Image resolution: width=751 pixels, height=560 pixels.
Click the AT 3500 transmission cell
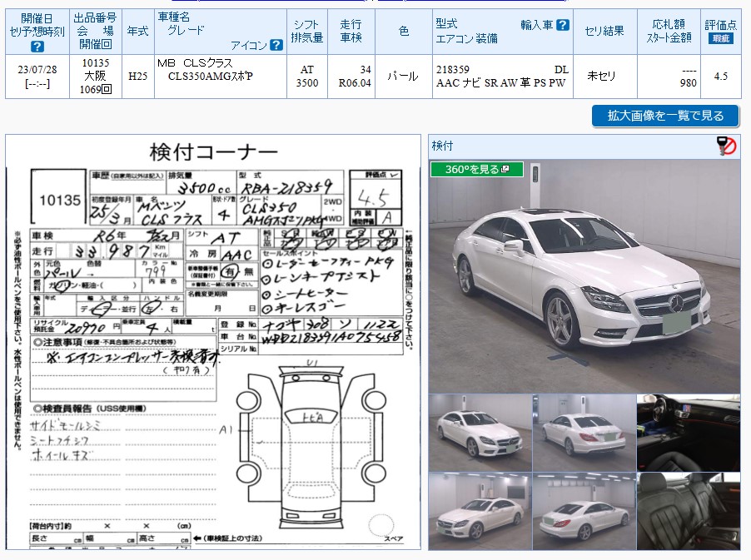tap(307, 77)
